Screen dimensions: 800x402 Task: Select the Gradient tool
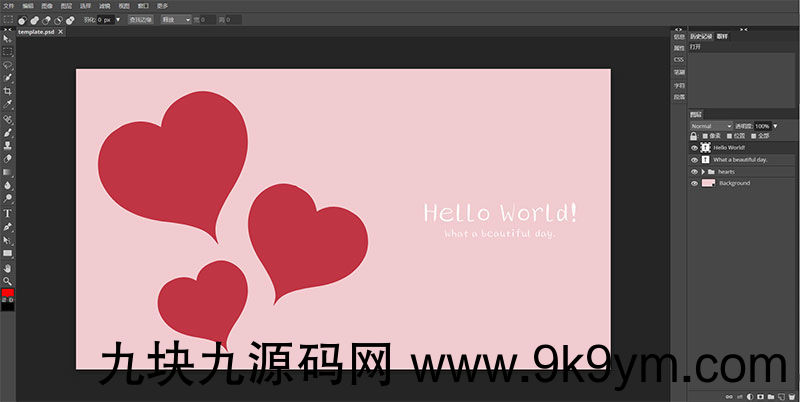7,172
